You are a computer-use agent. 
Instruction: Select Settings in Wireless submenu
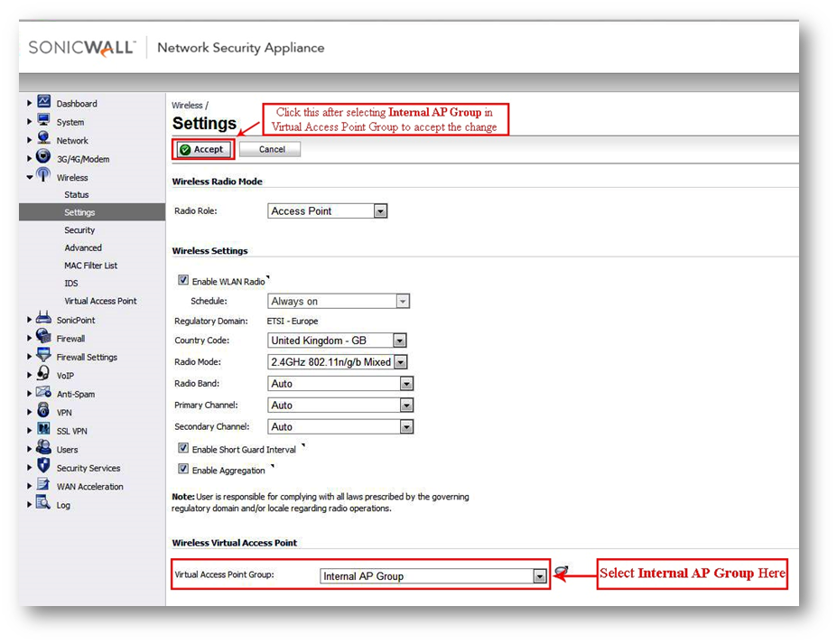coord(79,212)
